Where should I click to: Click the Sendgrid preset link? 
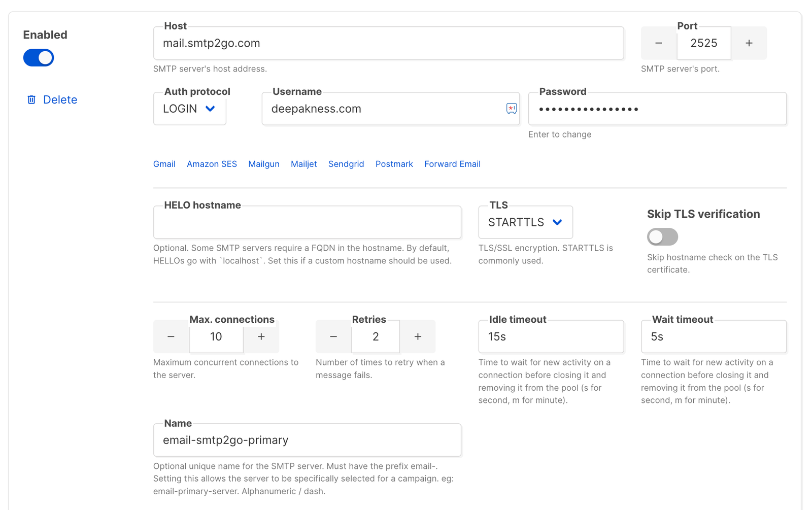click(x=346, y=163)
